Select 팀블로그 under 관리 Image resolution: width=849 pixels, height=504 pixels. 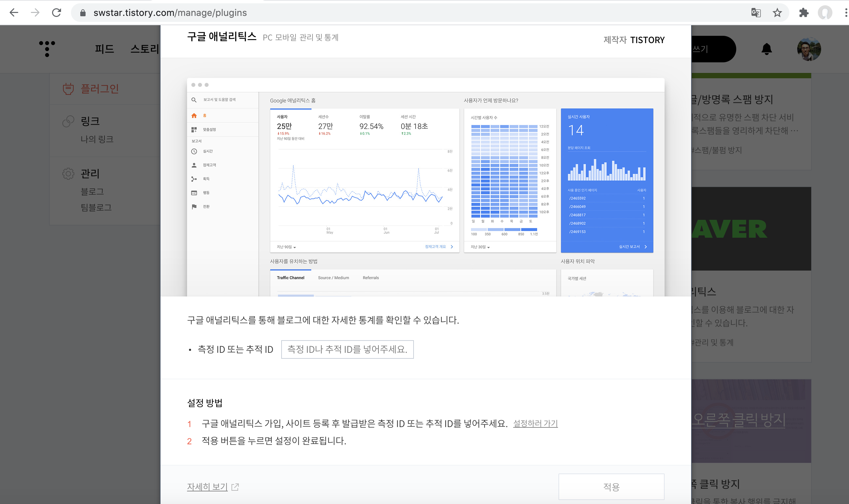point(96,207)
